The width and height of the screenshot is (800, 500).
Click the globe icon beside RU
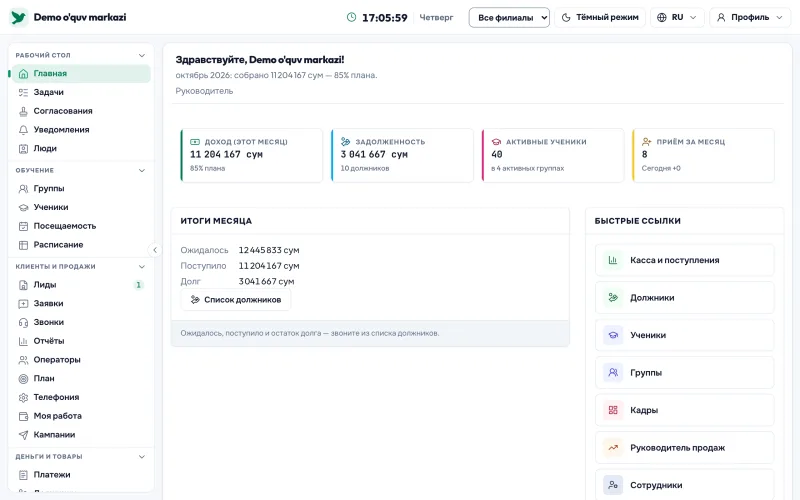click(662, 17)
